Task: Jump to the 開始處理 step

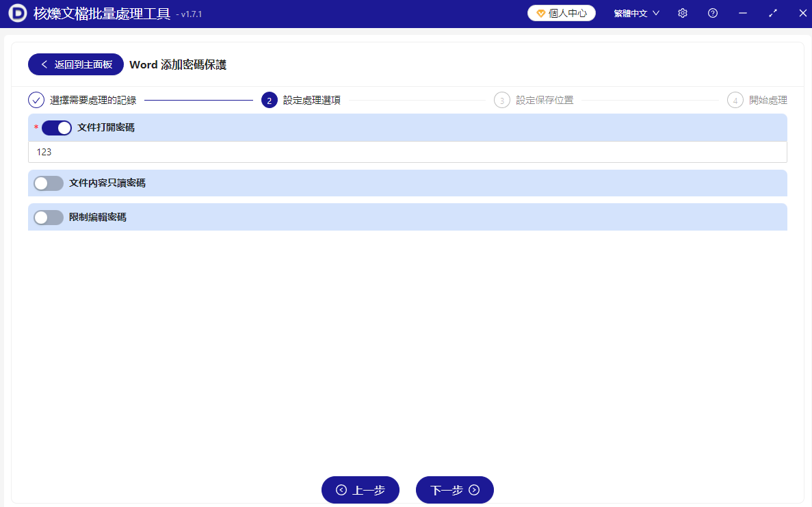Action: pyautogui.click(x=768, y=101)
